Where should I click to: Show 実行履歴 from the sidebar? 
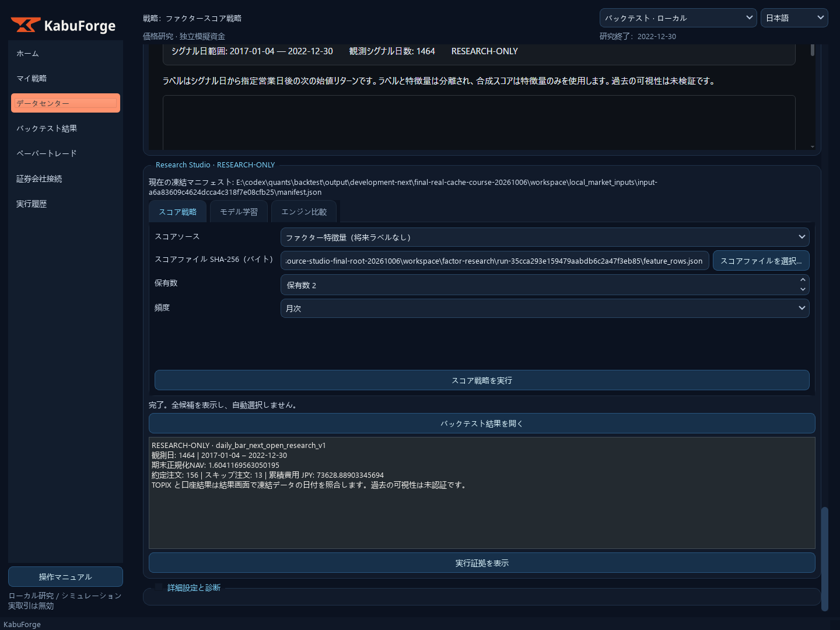point(65,204)
